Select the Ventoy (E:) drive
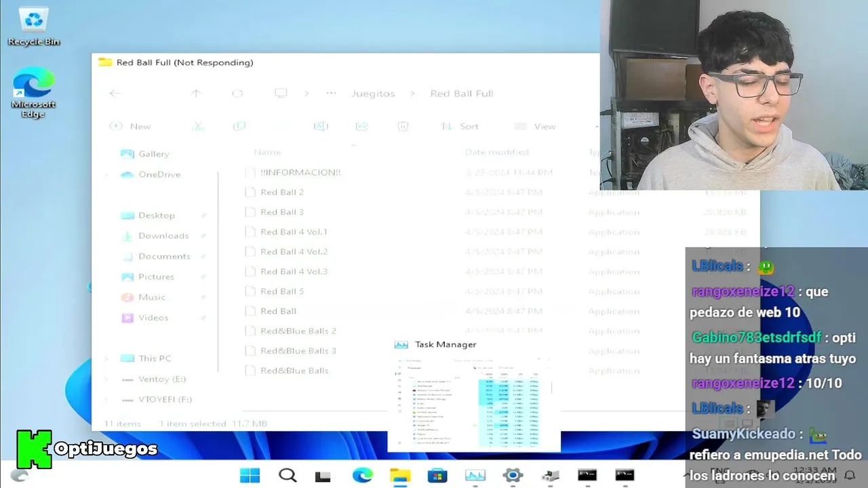The height and width of the screenshot is (488, 868). point(153,379)
